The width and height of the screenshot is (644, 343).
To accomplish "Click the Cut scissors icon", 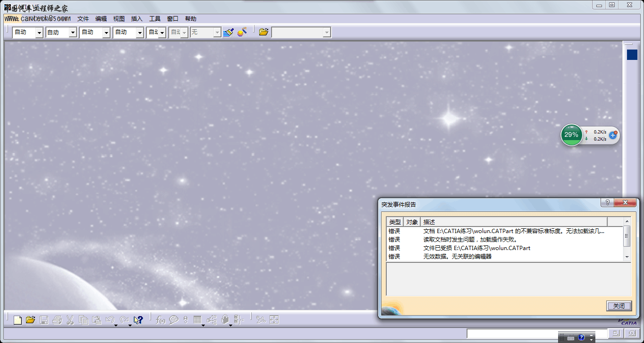I will 70,320.
